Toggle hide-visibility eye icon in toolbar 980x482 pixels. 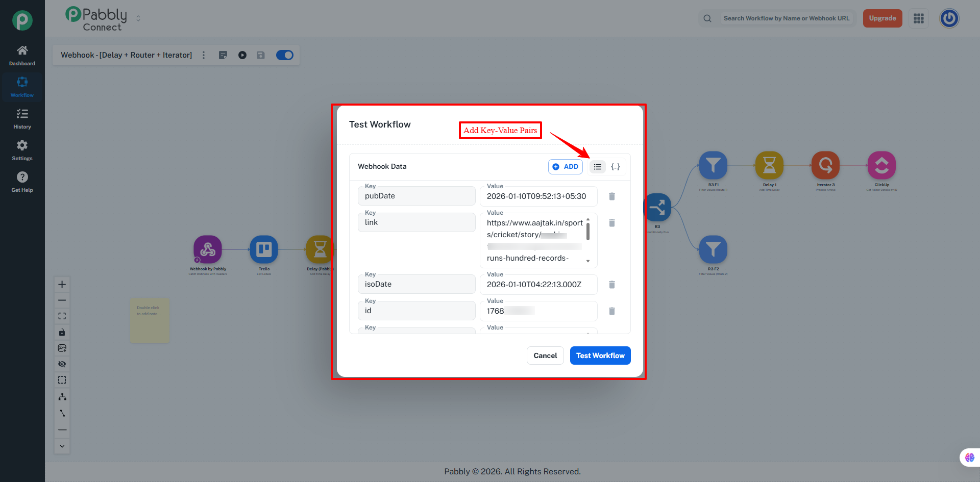coord(62,364)
